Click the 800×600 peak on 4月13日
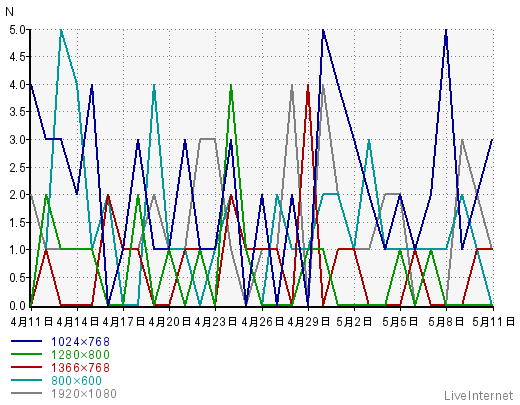520x405 pixels. coord(61,30)
